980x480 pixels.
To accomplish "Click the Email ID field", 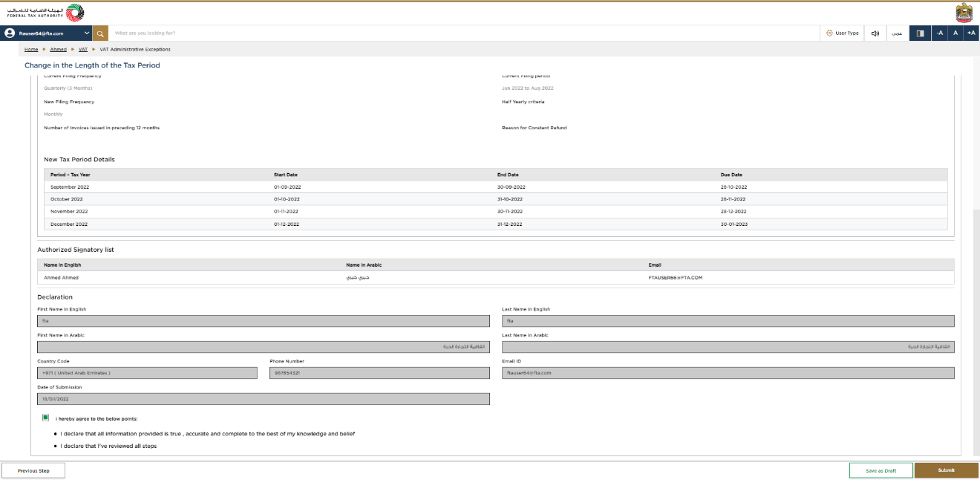I will 728,373.
